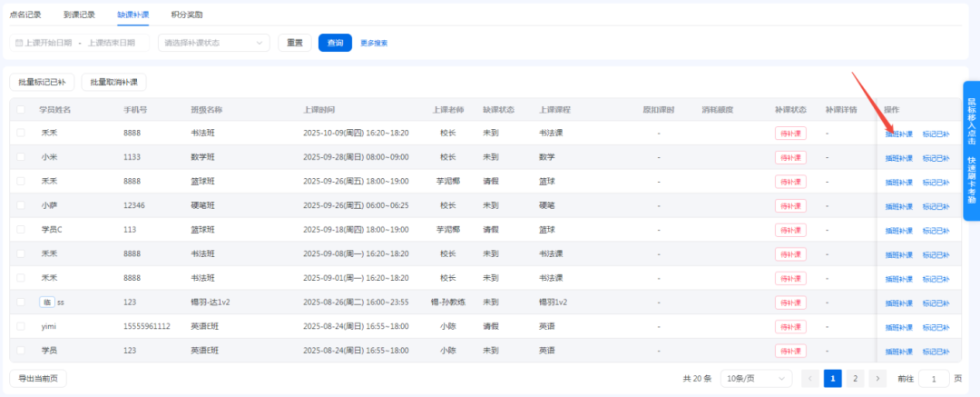The height and width of the screenshot is (397, 980).
Task: Switch to the 点名记录 tab
Action: (x=24, y=15)
